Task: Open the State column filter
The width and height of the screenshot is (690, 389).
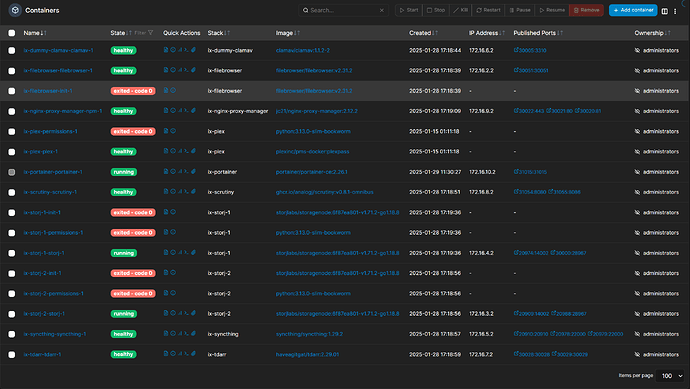Action: click(x=145, y=33)
